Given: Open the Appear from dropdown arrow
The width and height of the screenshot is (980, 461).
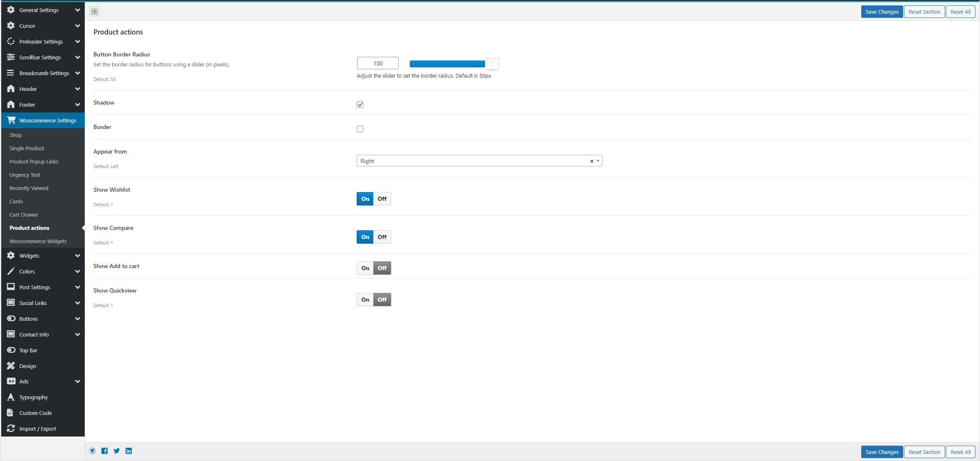Looking at the screenshot, I should point(598,161).
